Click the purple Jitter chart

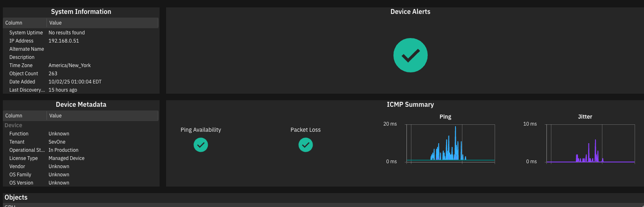pos(590,144)
